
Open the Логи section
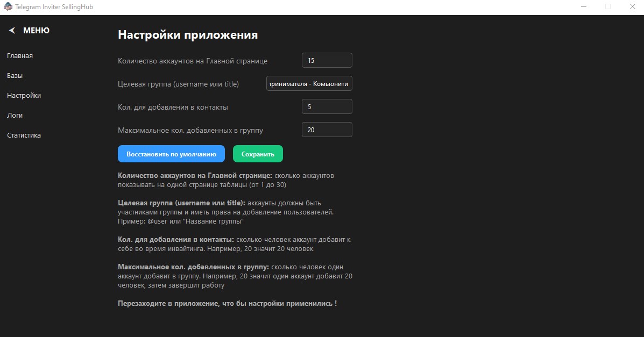pos(15,116)
